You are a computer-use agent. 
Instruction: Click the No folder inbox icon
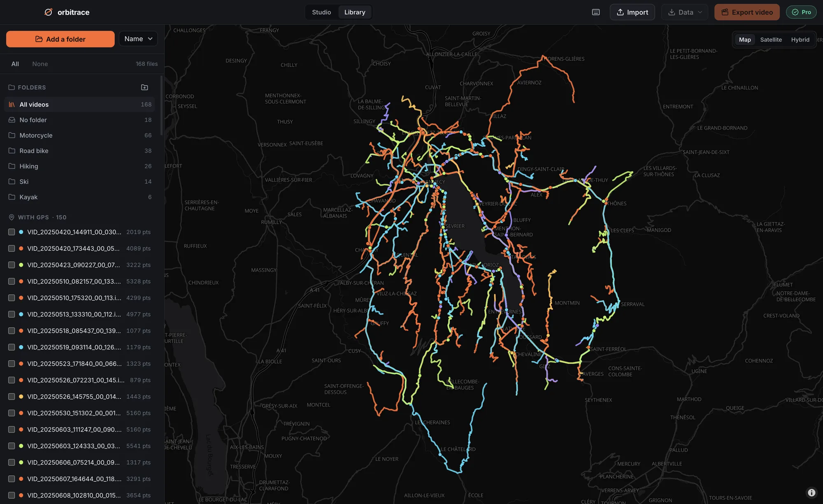[x=12, y=120]
